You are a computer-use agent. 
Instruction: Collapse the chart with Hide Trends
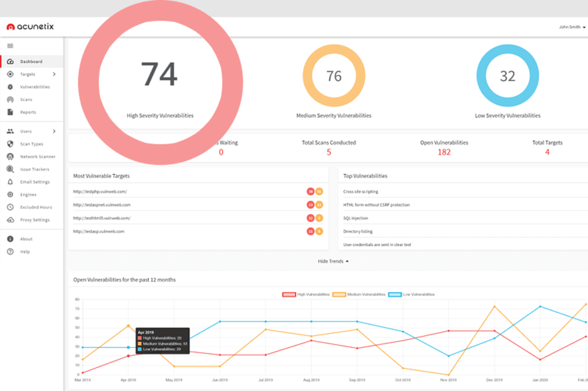pos(333,261)
